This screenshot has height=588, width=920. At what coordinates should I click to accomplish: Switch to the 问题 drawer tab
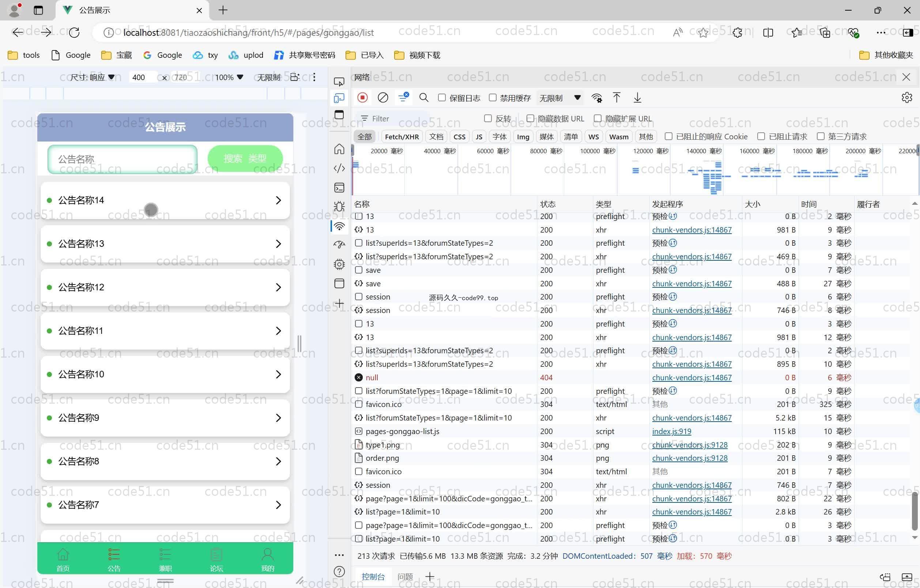tap(405, 577)
